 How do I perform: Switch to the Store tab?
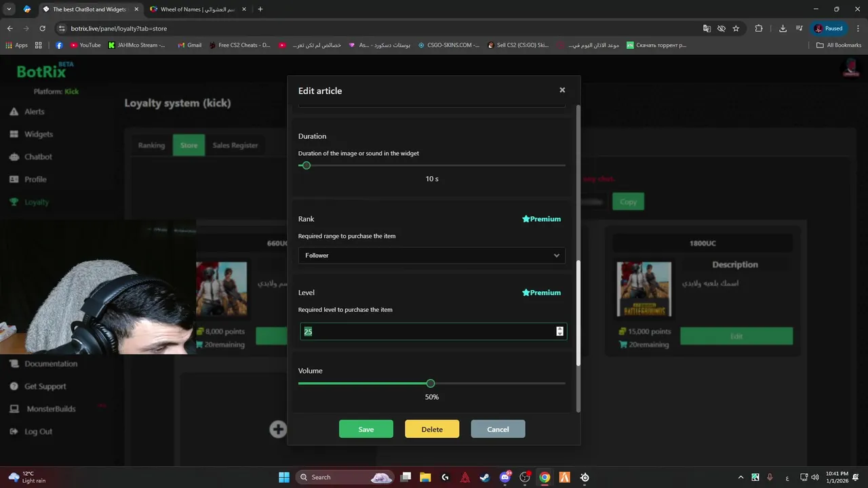tap(189, 145)
